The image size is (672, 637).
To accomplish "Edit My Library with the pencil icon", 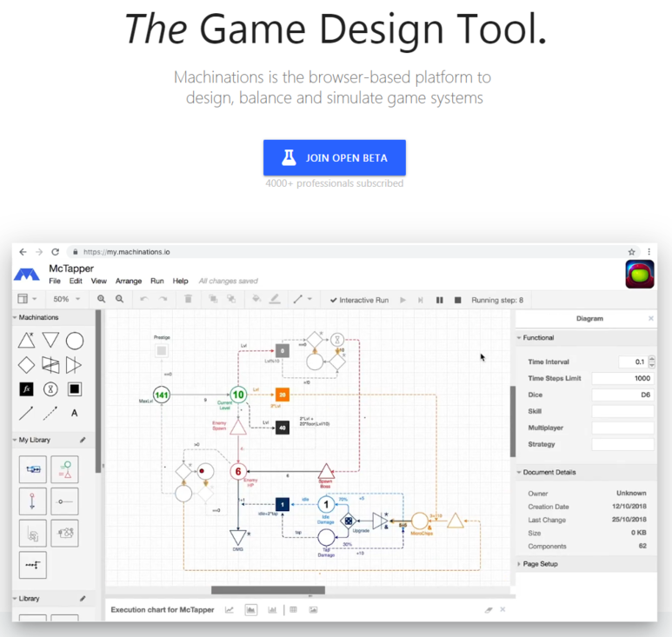I will coord(83,440).
